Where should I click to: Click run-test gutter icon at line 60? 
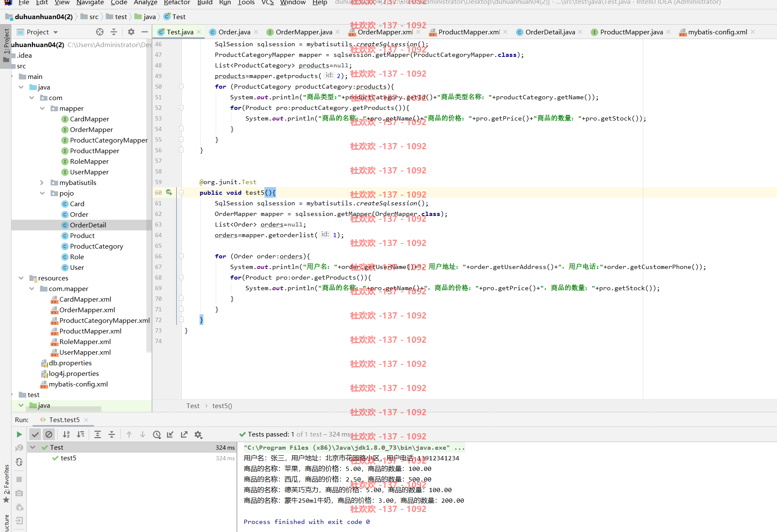tap(169, 192)
